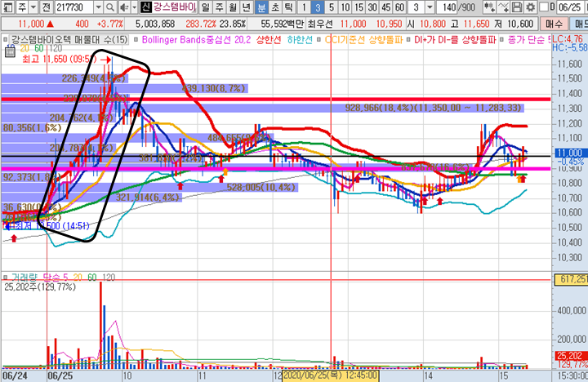Click the 321,914(6.4%) volume profile bar label
The height and width of the screenshot is (382, 588).
pos(148,198)
